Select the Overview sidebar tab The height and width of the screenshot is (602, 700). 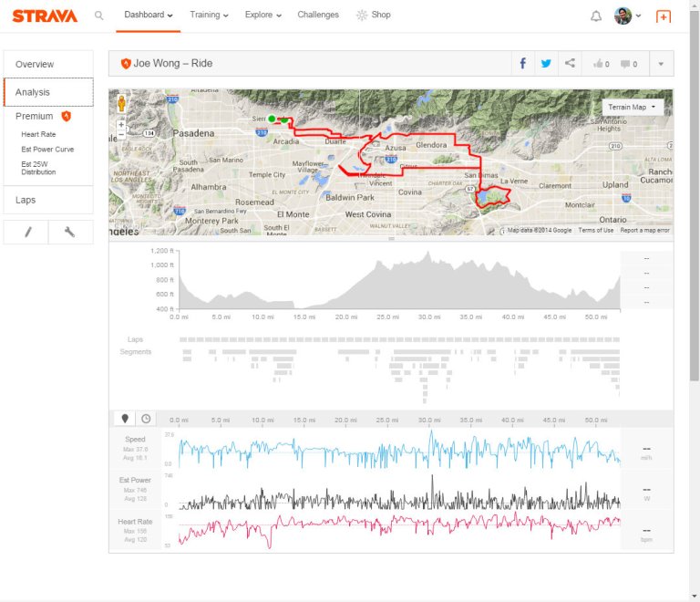click(x=35, y=65)
